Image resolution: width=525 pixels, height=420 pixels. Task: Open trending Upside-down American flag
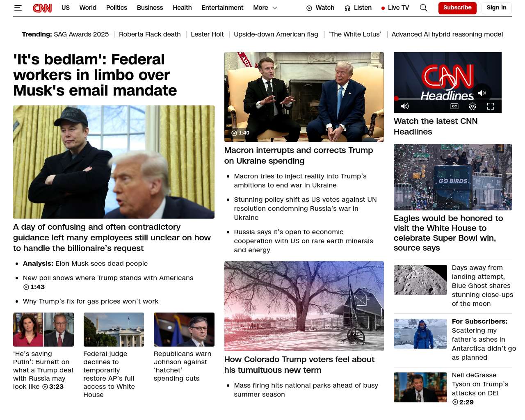point(276,34)
